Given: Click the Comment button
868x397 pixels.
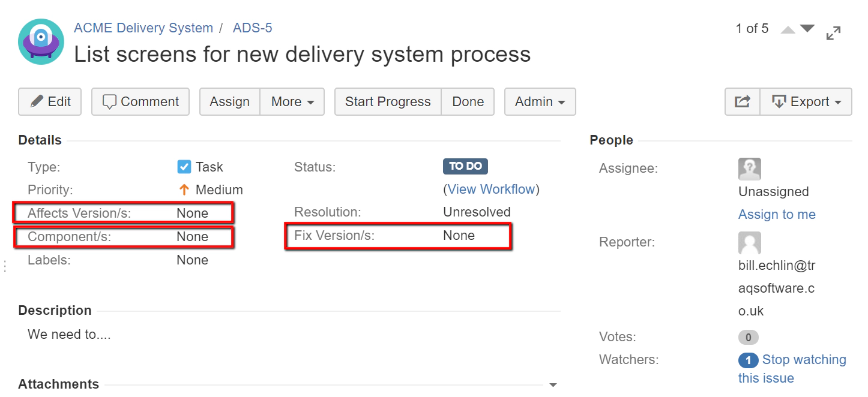Looking at the screenshot, I should 140,102.
